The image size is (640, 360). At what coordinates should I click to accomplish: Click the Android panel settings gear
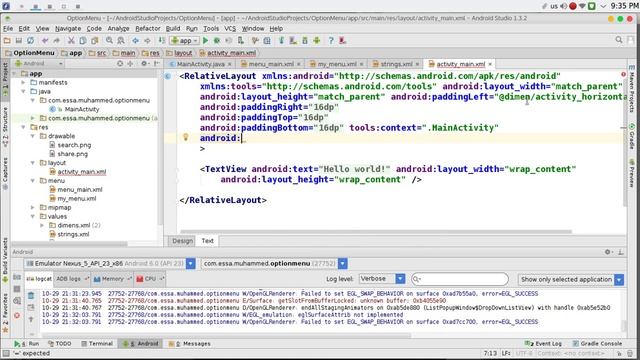tap(608, 252)
